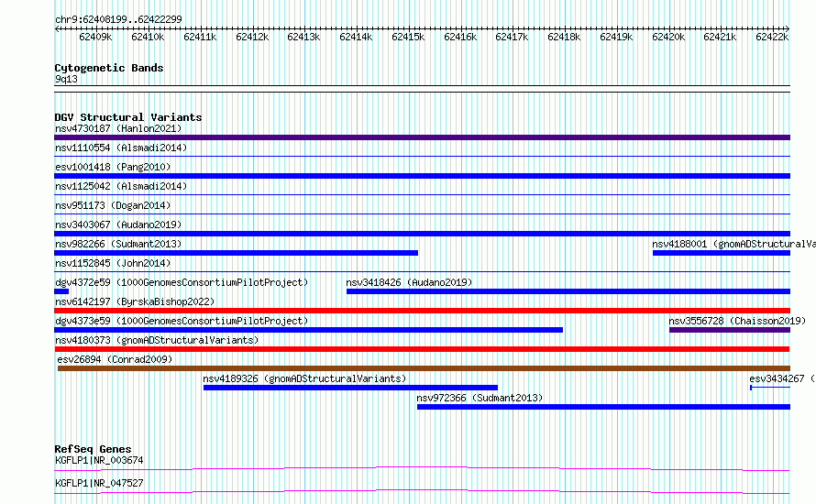Select the blue bar under nsv972366

(603, 407)
